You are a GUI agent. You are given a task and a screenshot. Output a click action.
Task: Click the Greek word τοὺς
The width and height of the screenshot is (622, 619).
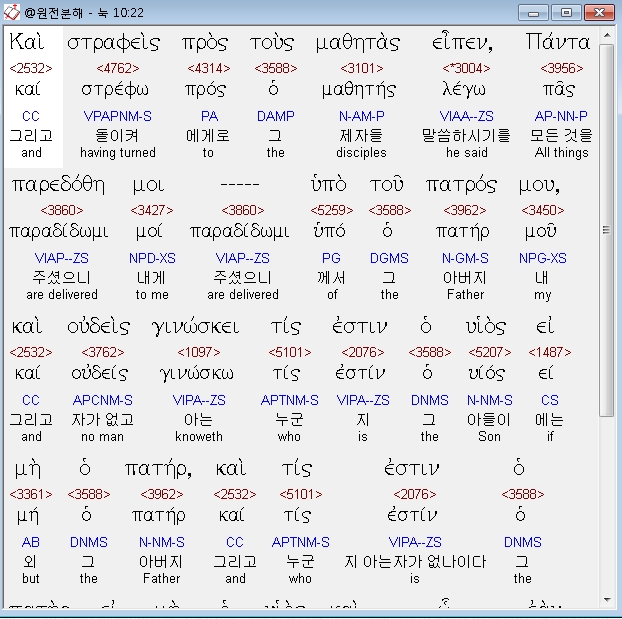pos(272,43)
